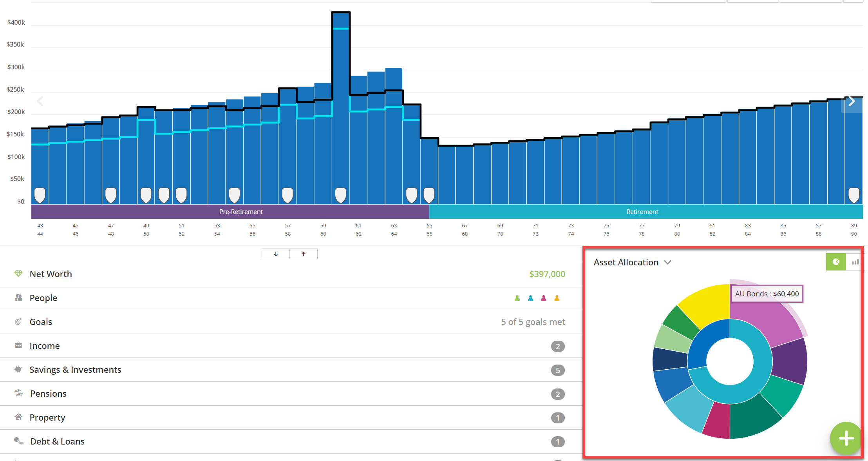Switch Asset Allocation to pie chart view

click(836, 262)
